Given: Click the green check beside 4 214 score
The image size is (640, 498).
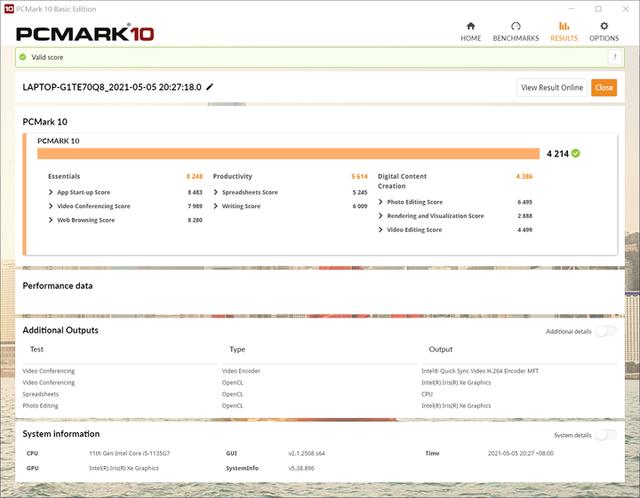Looking at the screenshot, I should pyautogui.click(x=576, y=153).
